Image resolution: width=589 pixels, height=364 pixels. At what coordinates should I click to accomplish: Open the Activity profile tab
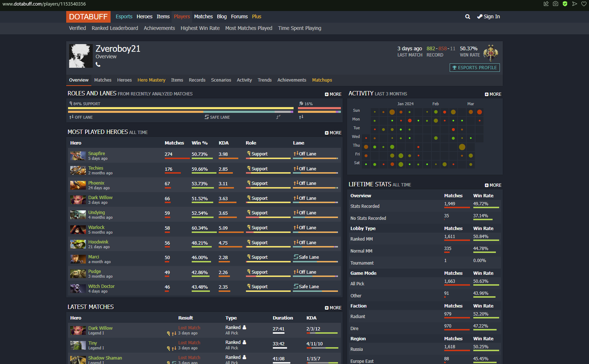click(244, 80)
